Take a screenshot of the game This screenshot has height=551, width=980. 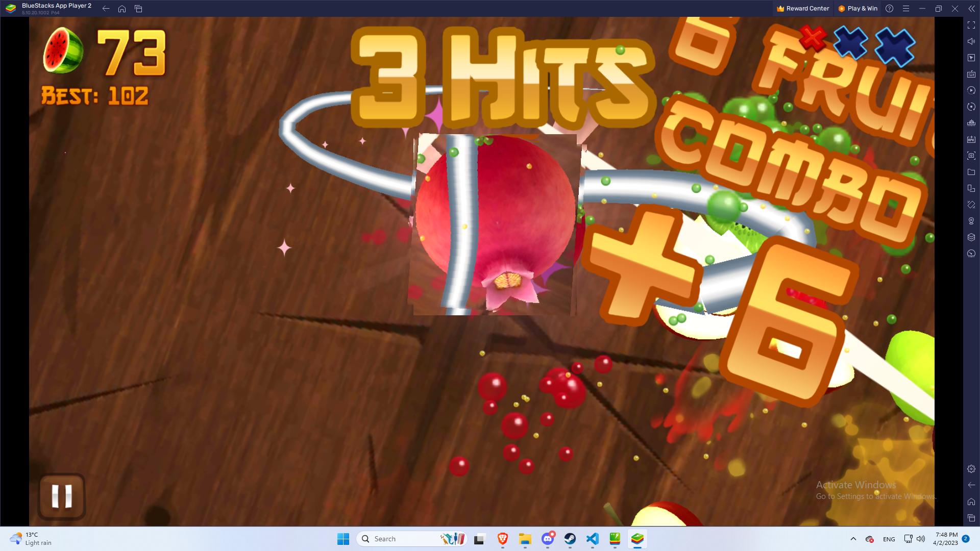(x=971, y=156)
